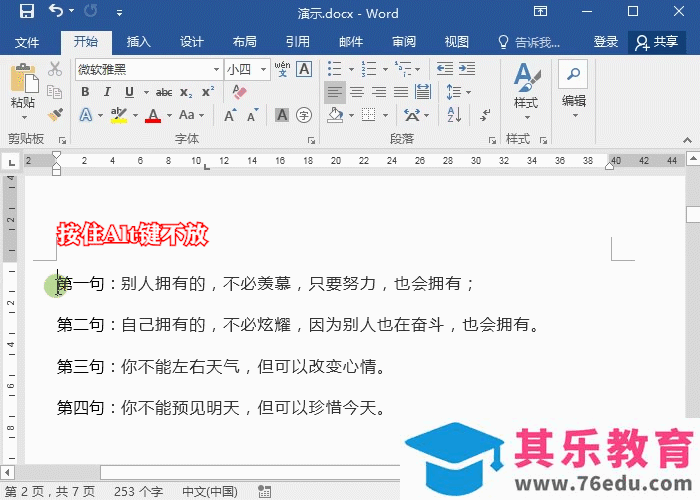Collapse the ribbon with up chevron
Screen dimensions: 700x500
tap(688, 140)
